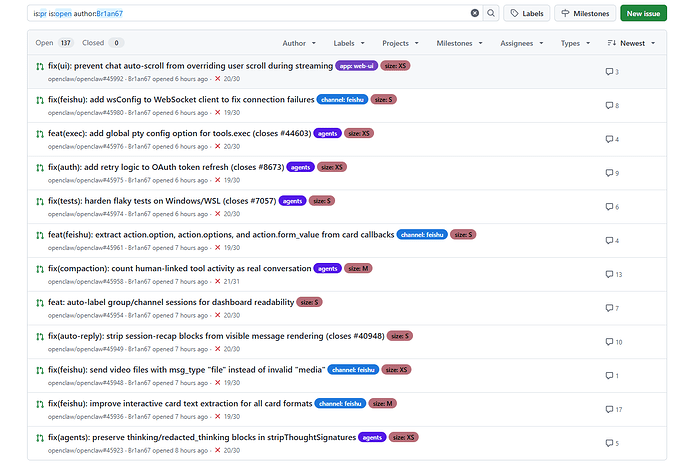
Task: Click size: S label on auto-label sessions PR
Action: click(x=309, y=302)
